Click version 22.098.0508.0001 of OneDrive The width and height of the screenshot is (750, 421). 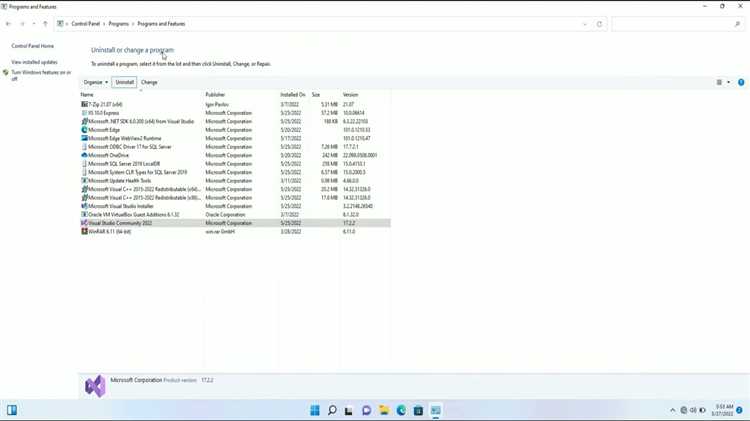click(360, 155)
